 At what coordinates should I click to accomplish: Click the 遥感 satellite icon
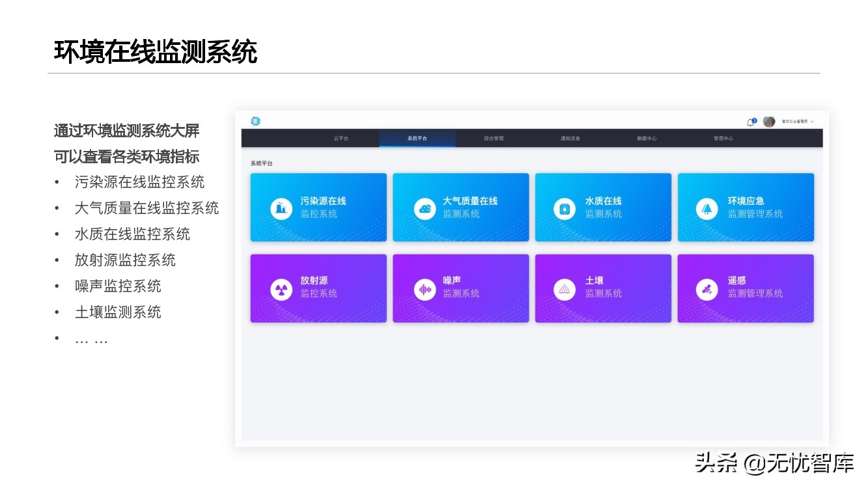707,290
